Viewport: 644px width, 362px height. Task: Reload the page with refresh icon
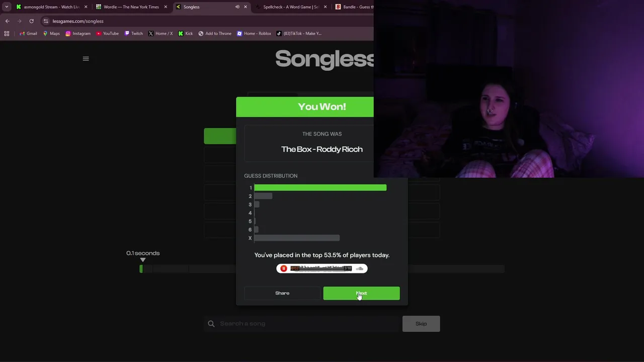[31, 21]
